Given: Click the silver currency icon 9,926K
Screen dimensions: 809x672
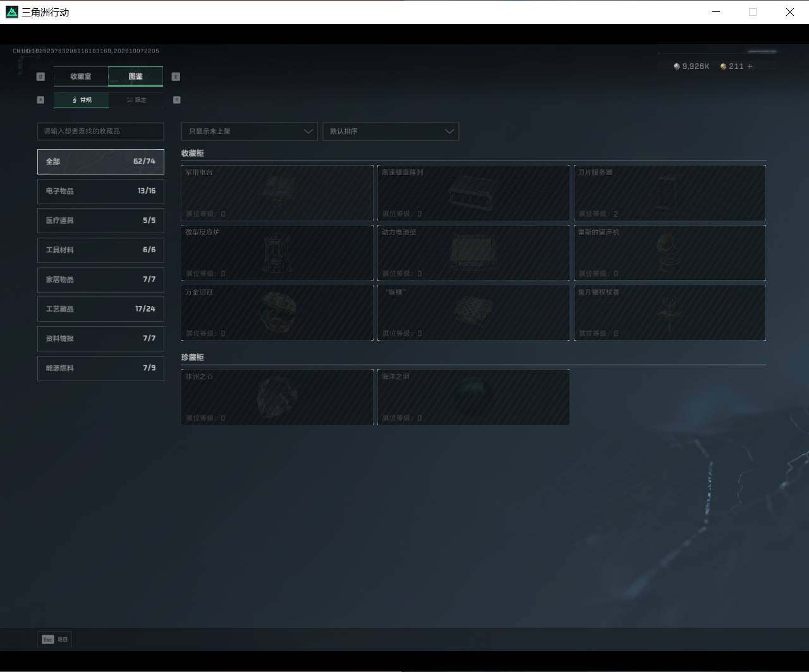Looking at the screenshot, I should point(677,66).
